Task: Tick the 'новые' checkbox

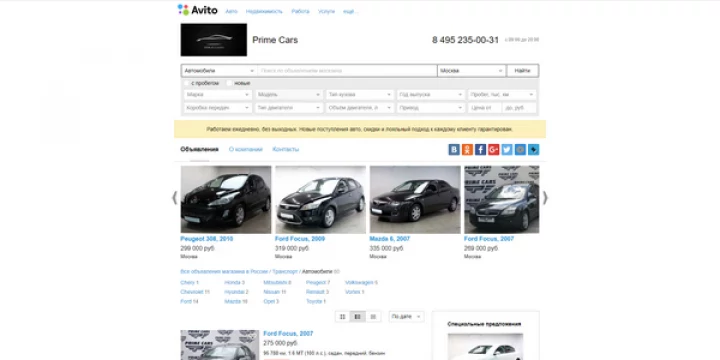Action: pyautogui.click(x=230, y=83)
